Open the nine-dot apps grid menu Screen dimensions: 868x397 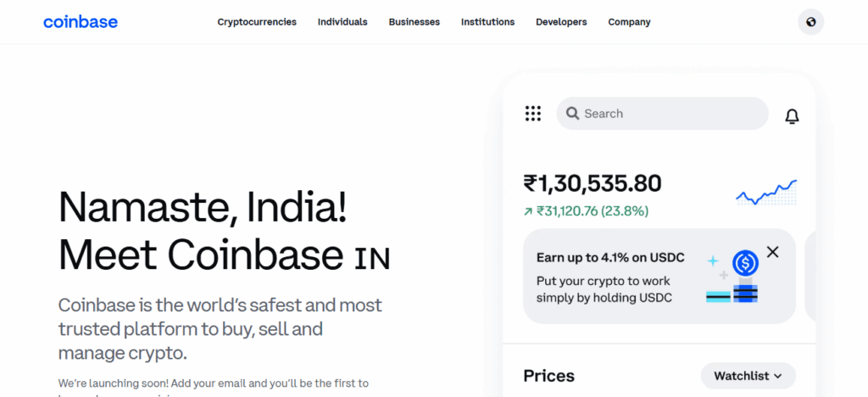tap(532, 114)
